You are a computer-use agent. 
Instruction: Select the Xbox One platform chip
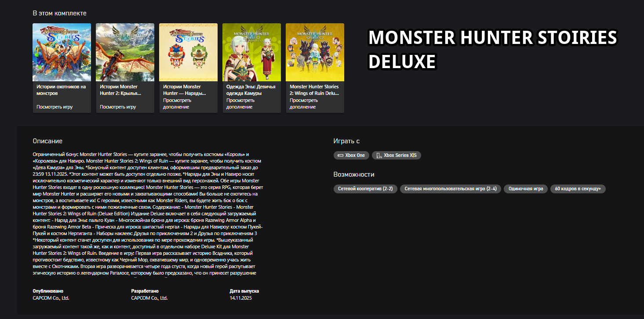coord(351,156)
